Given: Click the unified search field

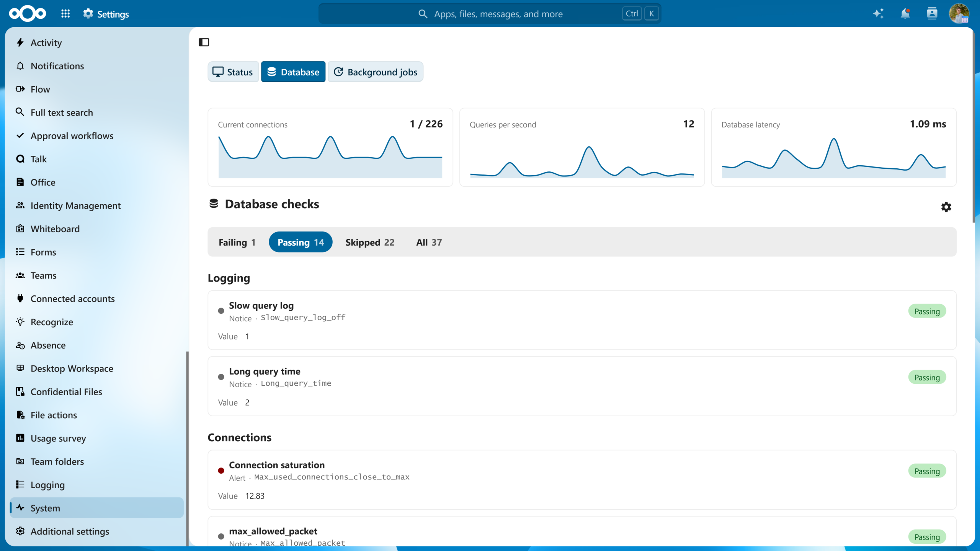Looking at the screenshot, I should (490, 14).
